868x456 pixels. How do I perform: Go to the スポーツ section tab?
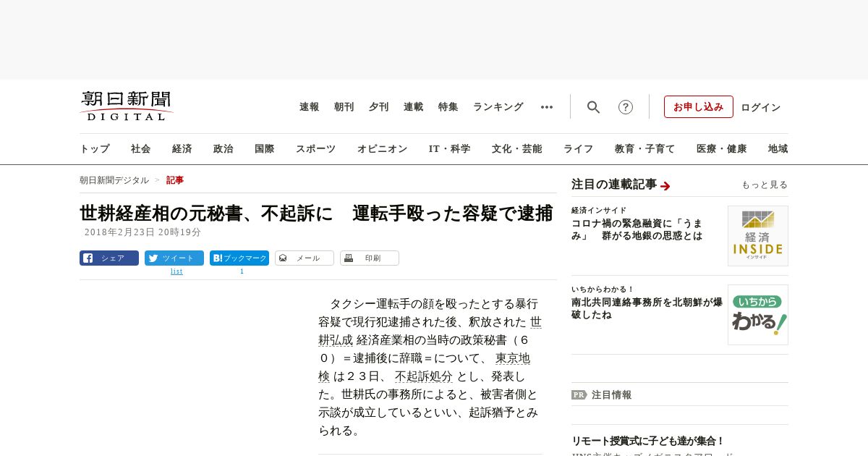(315, 149)
